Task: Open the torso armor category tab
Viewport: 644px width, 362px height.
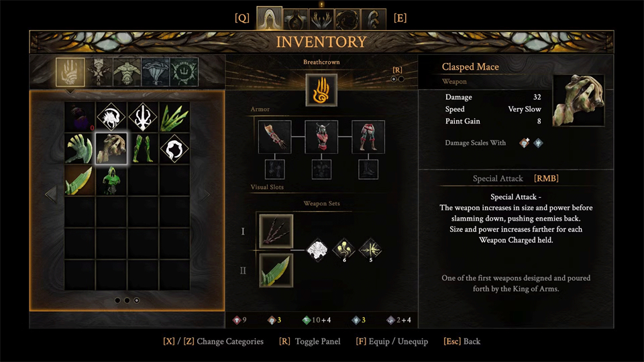Action: [x=127, y=72]
